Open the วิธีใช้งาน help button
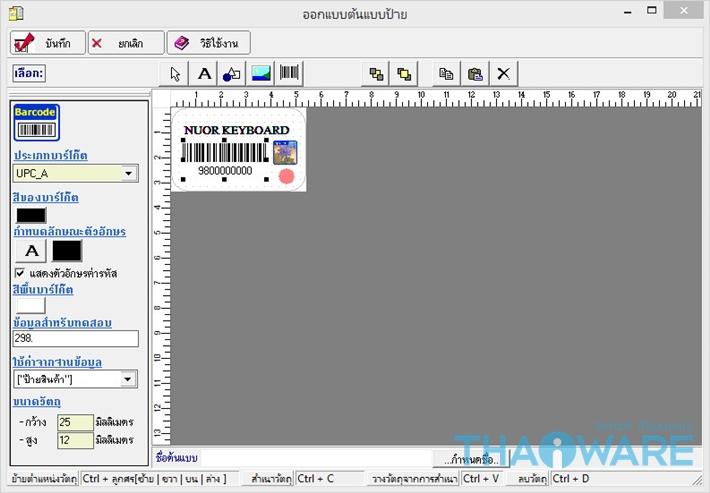The width and height of the screenshot is (710, 493). point(208,43)
